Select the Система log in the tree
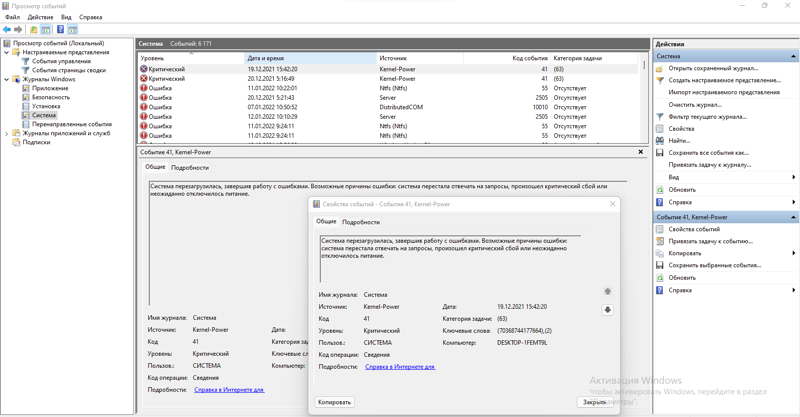 44,115
